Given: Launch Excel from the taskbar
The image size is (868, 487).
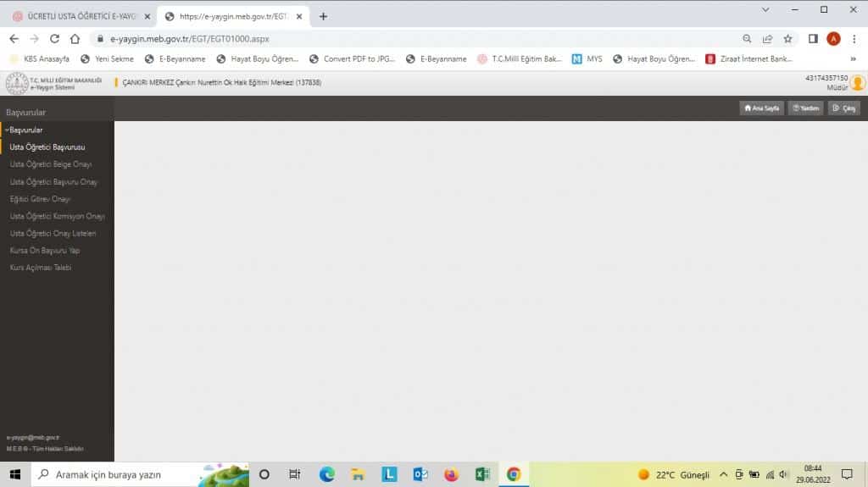Looking at the screenshot, I should coord(482,474).
